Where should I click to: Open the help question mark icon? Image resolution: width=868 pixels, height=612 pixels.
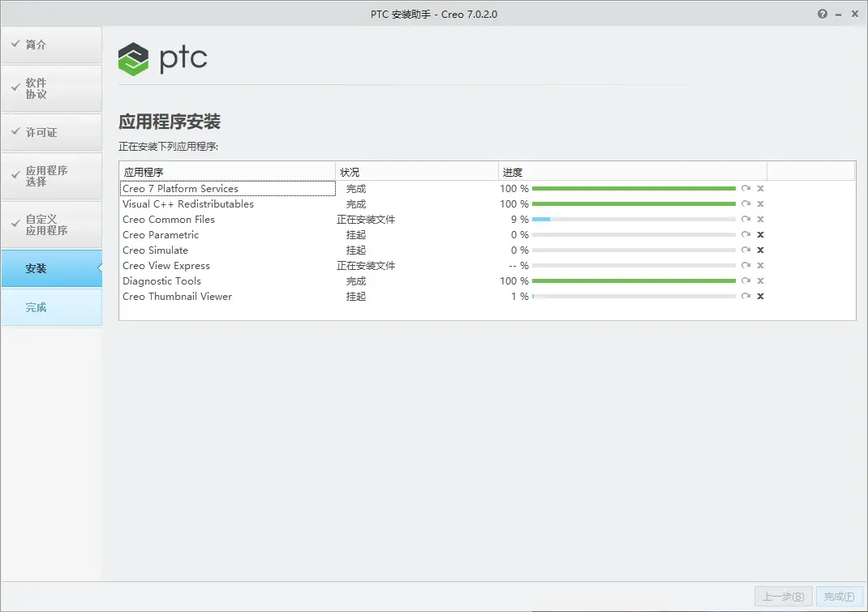point(822,14)
